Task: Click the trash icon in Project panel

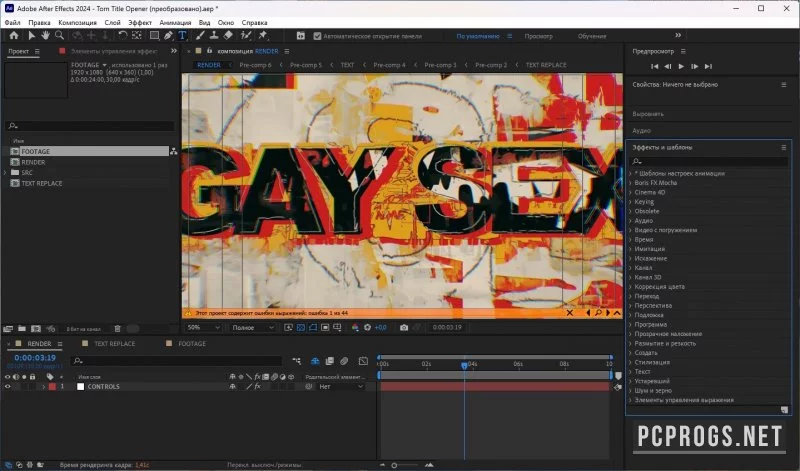Action: (117, 329)
